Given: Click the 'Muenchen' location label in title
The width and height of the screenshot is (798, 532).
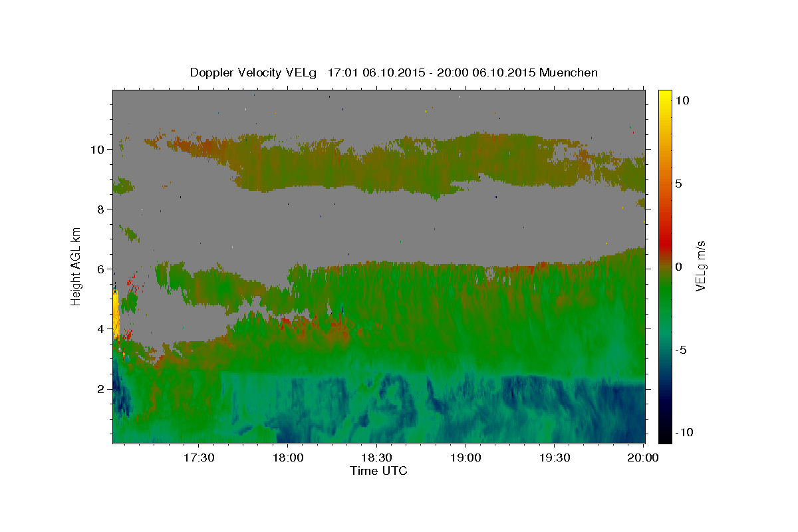Looking at the screenshot, I should pyautogui.click(x=569, y=72).
